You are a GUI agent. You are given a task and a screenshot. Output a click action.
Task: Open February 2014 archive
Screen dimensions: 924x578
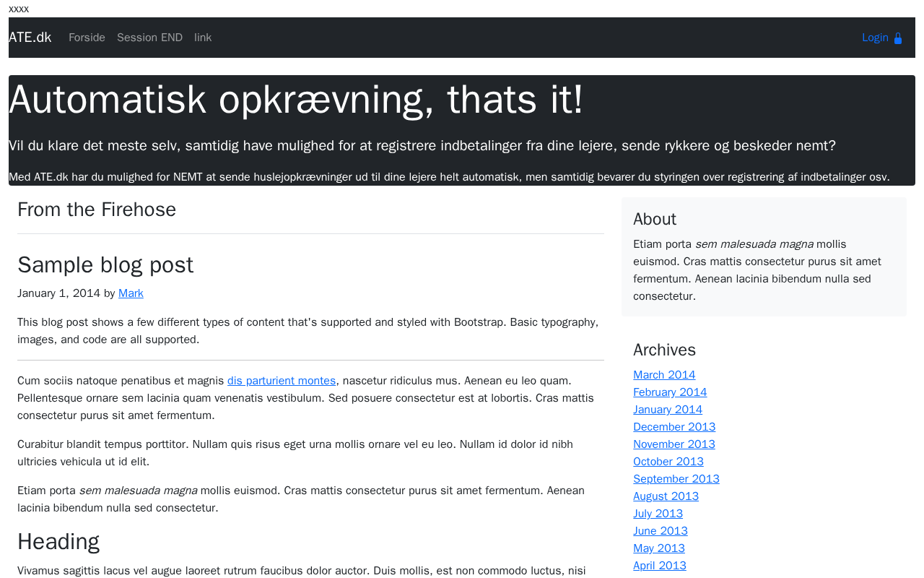(x=670, y=392)
